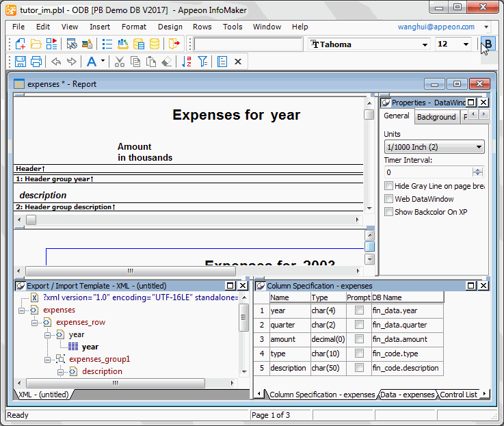504x426 pixels.
Task: Click the Undo arrow icon
Action: click(56, 62)
